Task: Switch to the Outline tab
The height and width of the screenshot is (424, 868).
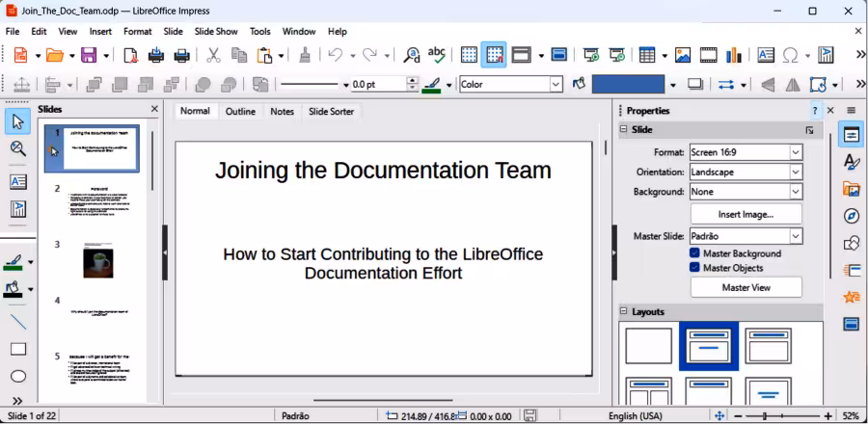Action: 240,111
